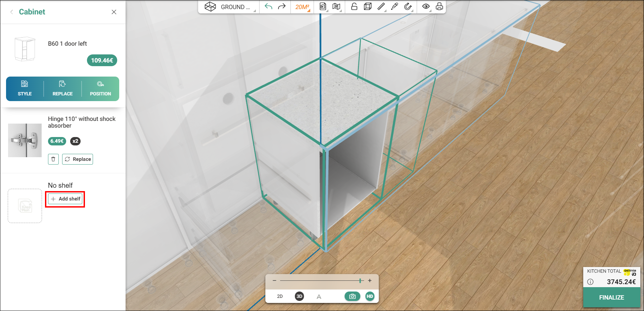Open the 20M² room area menu

pos(302,7)
